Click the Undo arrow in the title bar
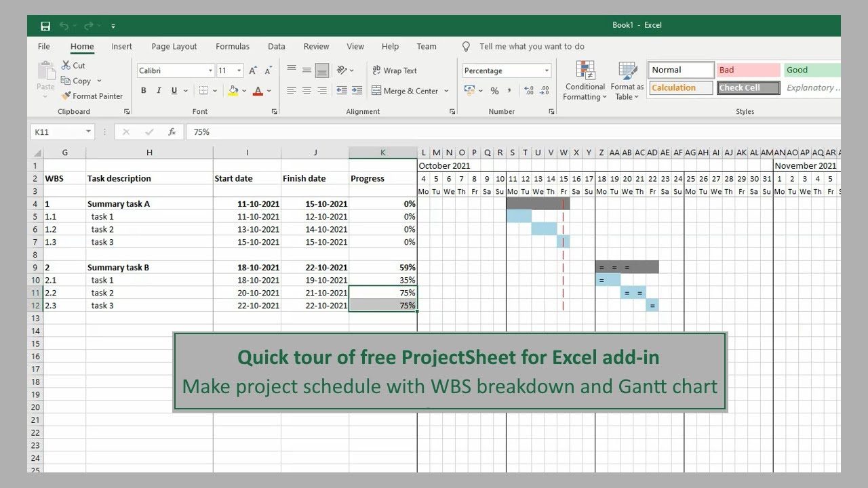 point(64,26)
